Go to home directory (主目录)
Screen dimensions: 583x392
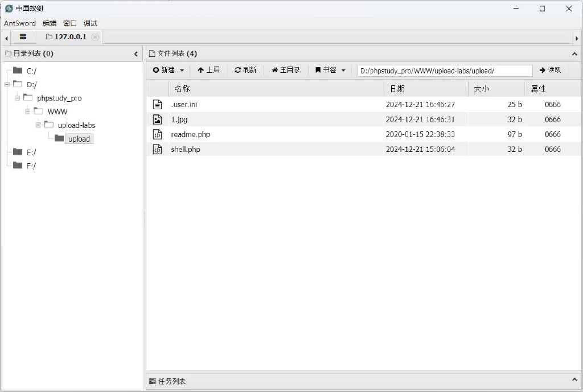tap(286, 70)
